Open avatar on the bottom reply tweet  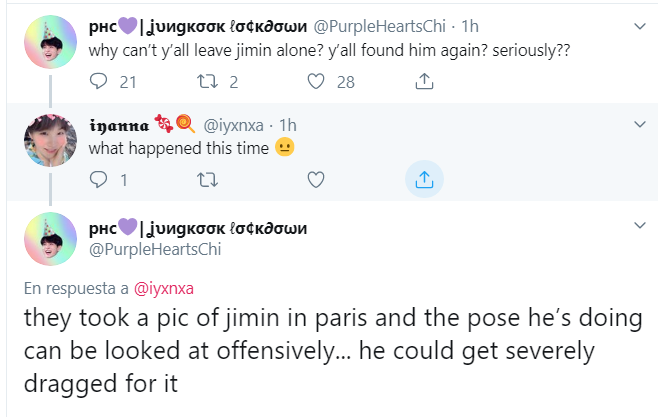48,237
